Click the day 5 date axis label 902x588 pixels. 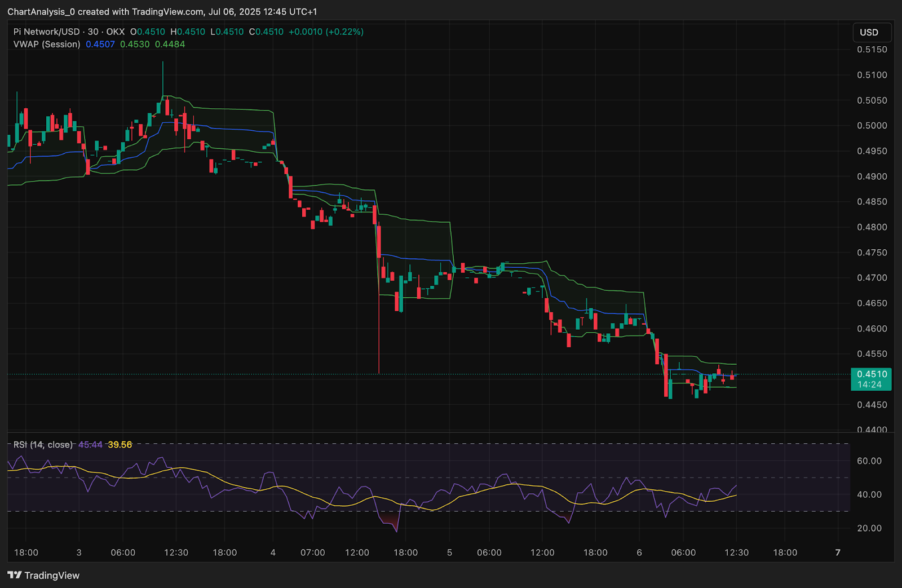pos(449,552)
